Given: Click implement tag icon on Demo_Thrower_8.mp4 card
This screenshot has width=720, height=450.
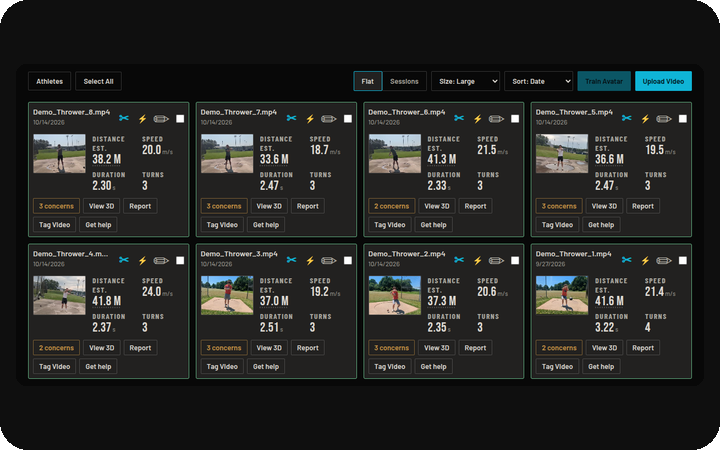Looking at the screenshot, I should (x=161, y=119).
